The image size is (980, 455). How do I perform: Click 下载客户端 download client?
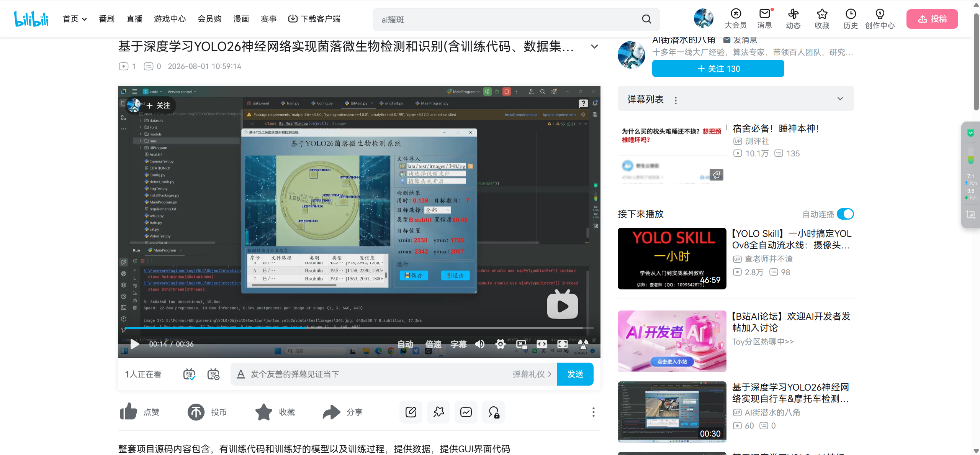tap(314, 19)
